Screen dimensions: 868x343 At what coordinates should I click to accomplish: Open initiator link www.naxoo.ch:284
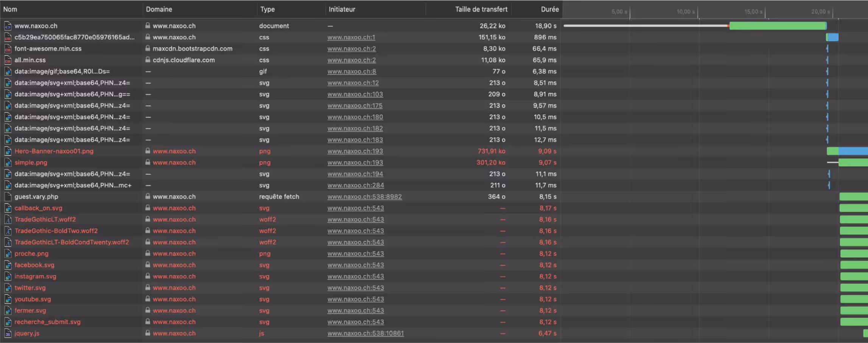(x=356, y=185)
